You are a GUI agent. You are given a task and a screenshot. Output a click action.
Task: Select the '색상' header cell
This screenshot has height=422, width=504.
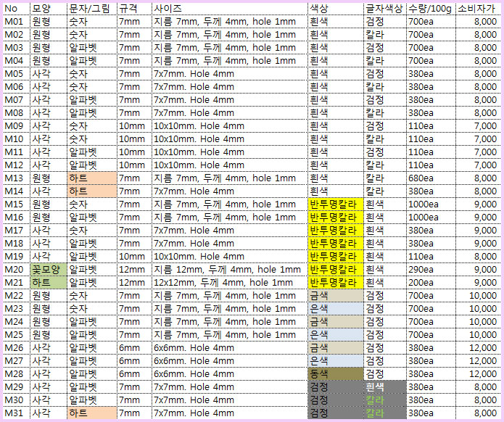(x=336, y=9)
